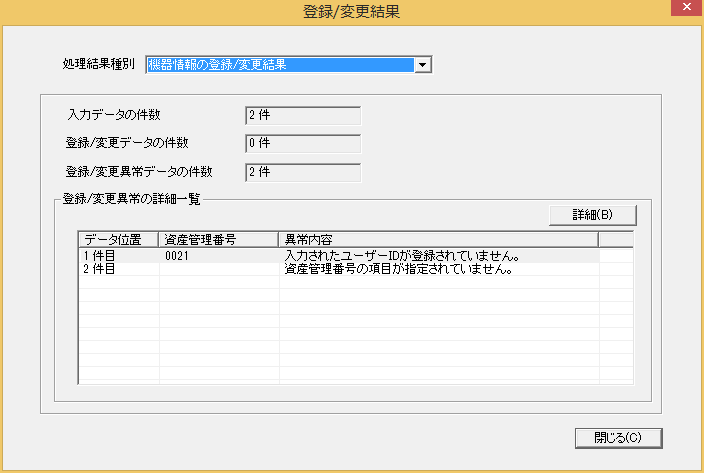Close the 登録/変更結果 dialog with X

pyautogui.click(x=687, y=8)
